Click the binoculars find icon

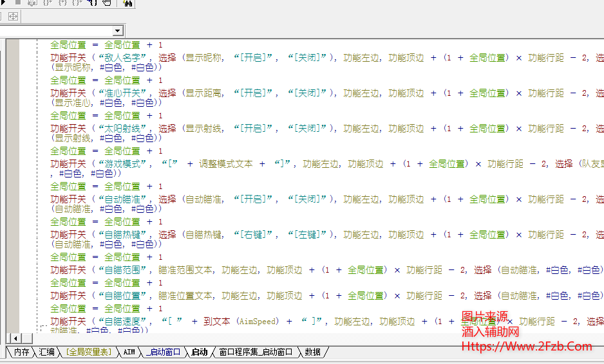127,3
